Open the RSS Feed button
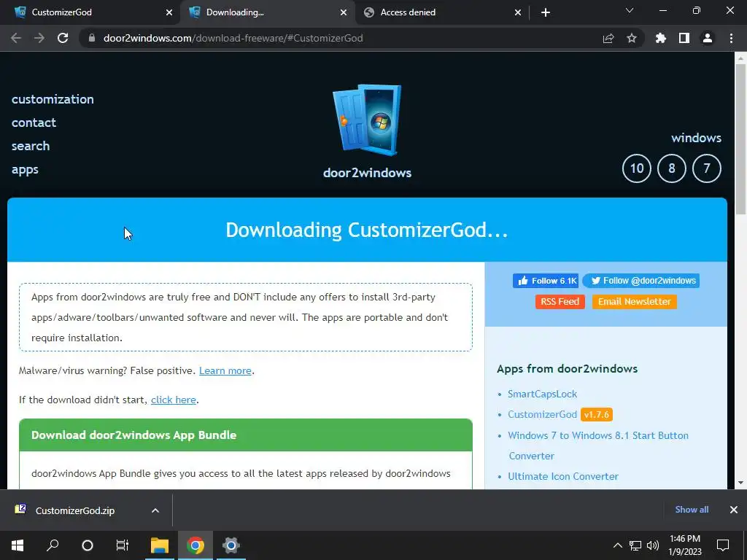The height and width of the screenshot is (560, 747). (560, 301)
